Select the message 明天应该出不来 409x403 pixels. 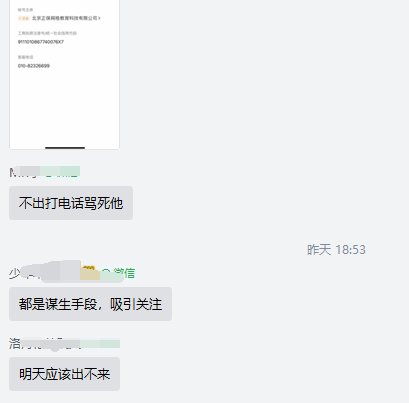point(64,374)
